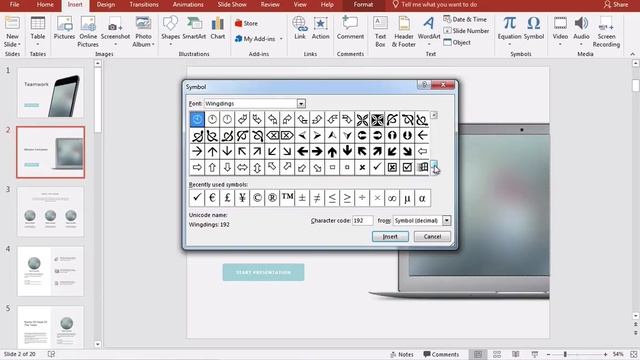
Task: Switch to Normal view in status bar
Action: pos(478,354)
